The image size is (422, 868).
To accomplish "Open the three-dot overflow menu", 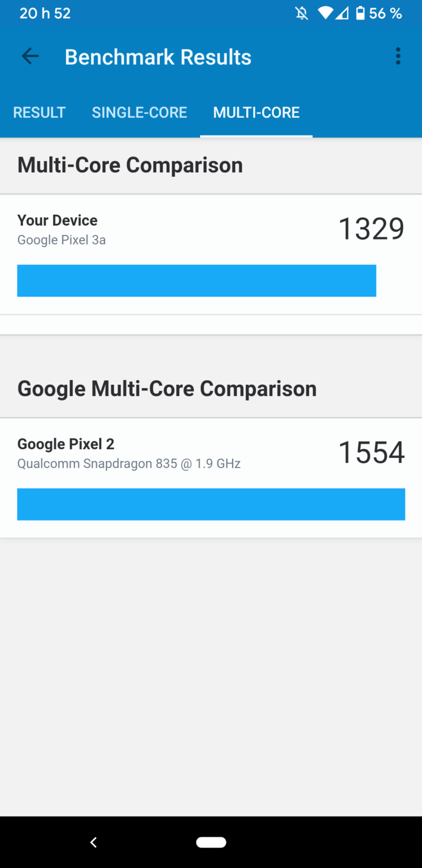I will tap(398, 57).
